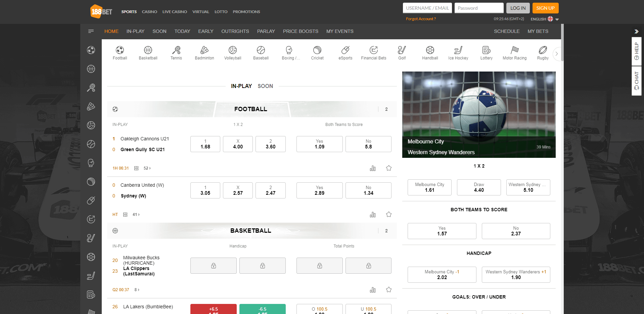644x314 pixels.
Task: Open the HOME tab
Action: point(111,31)
